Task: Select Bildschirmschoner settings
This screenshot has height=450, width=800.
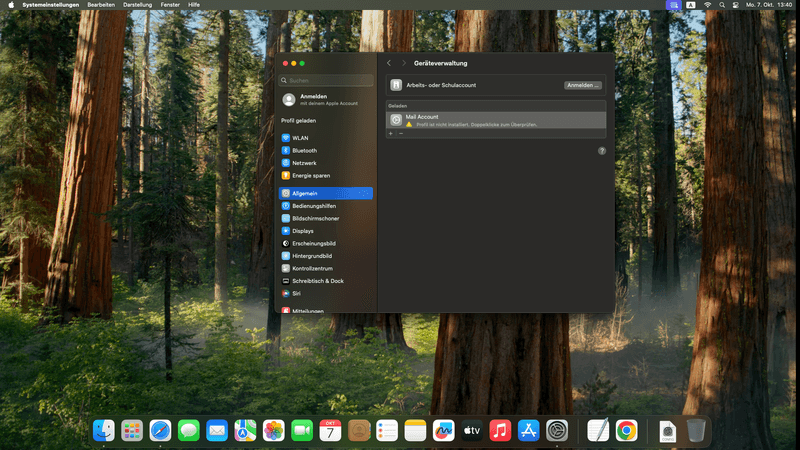Action: pyautogui.click(x=315, y=218)
